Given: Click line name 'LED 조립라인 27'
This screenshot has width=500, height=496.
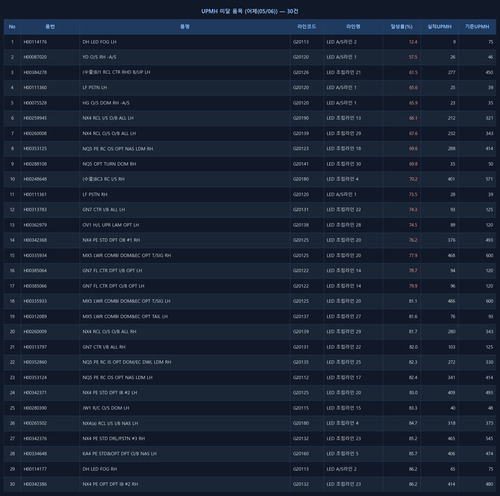Looking at the screenshot, I should click(343, 316).
